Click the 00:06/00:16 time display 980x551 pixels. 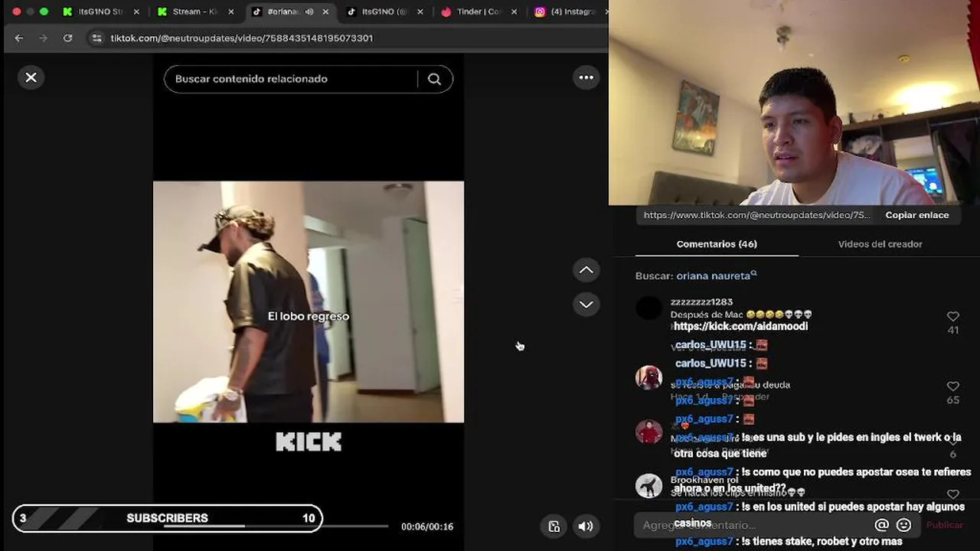click(427, 527)
